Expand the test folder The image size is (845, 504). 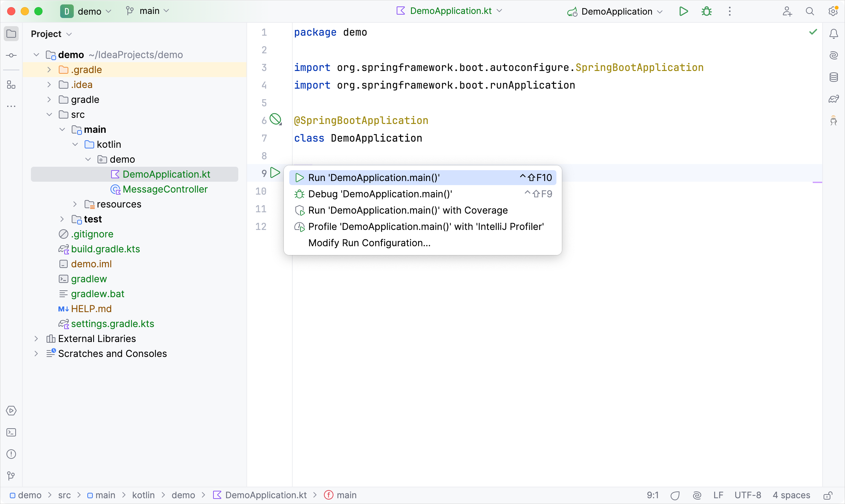(62, 219)
